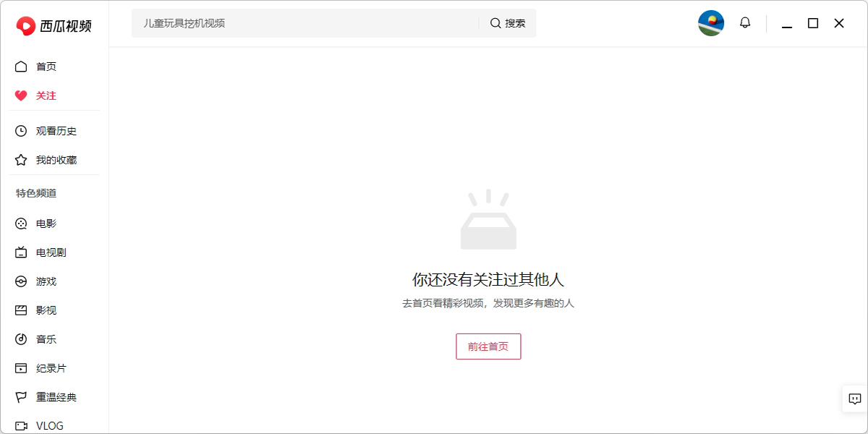Maximize the Xigua Video window
The width and height of the screenshot is (868, 434).
tap(813, 23)
